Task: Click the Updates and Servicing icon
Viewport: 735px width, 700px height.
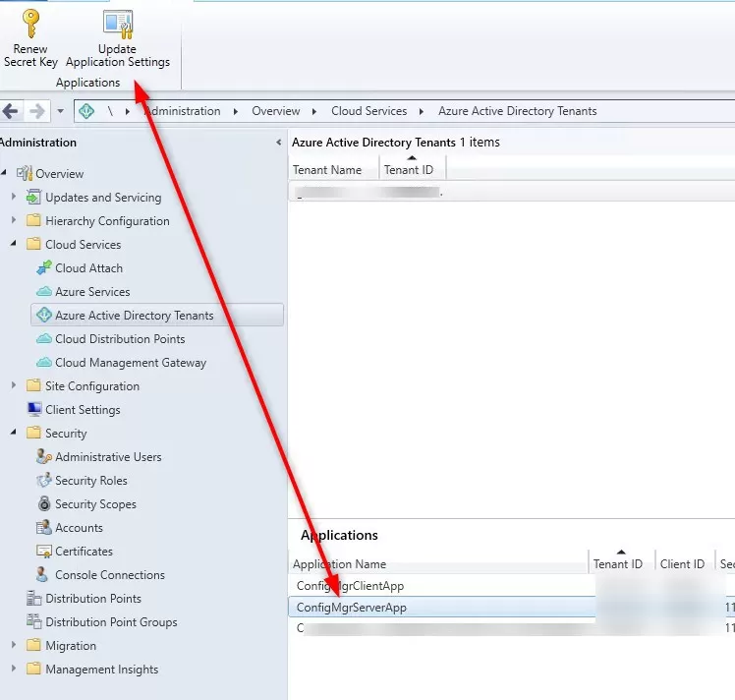Action: click(33, 197)
